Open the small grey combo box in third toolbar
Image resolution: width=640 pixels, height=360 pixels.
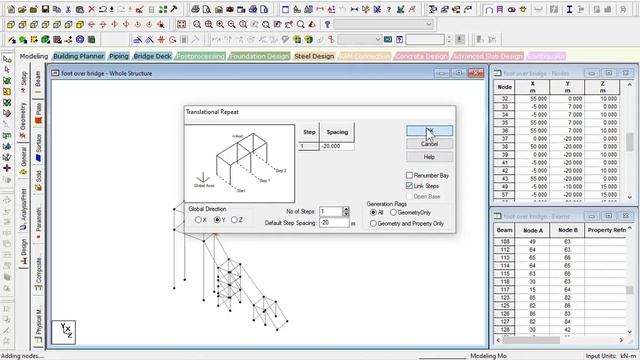360,40
